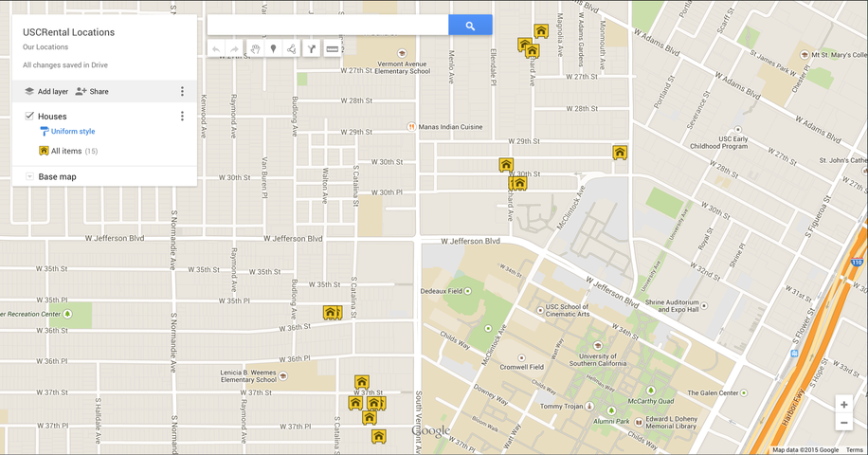This screenshot has width=868, height=455.
Task: Expand the Base map section
Action: click(x=29, y=176)
